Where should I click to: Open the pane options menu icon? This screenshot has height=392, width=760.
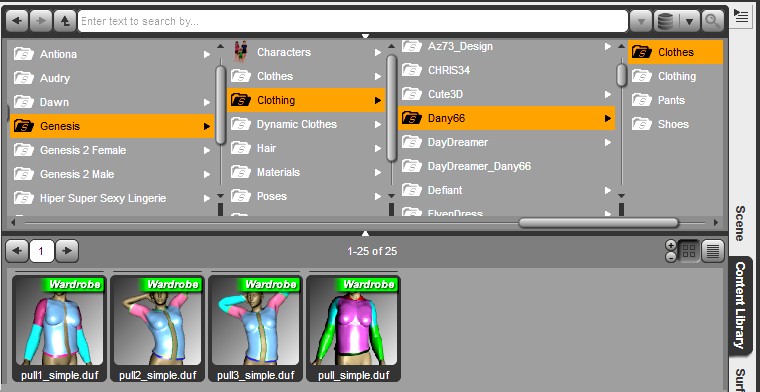click(740, 16)
